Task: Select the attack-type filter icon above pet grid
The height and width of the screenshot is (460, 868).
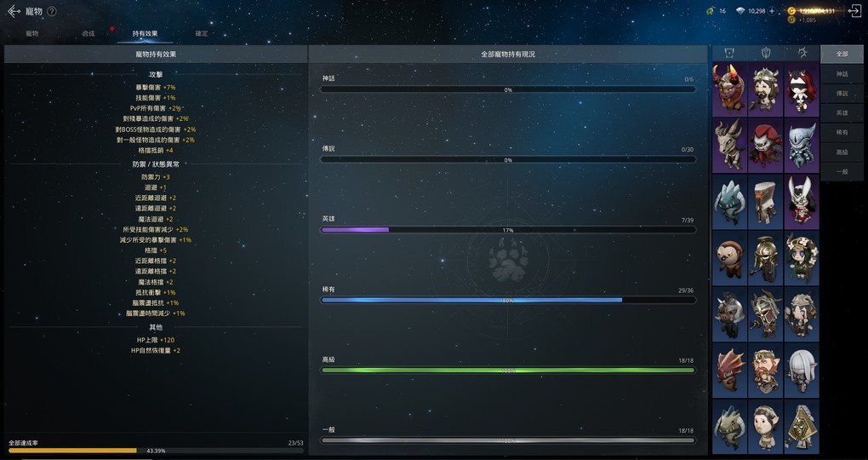Action: tap(729, 53)
